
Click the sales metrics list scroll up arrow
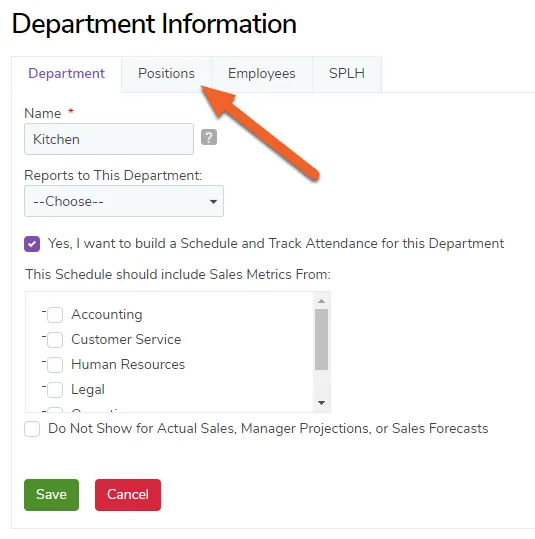pyautogui.click(x=321, y=301)
